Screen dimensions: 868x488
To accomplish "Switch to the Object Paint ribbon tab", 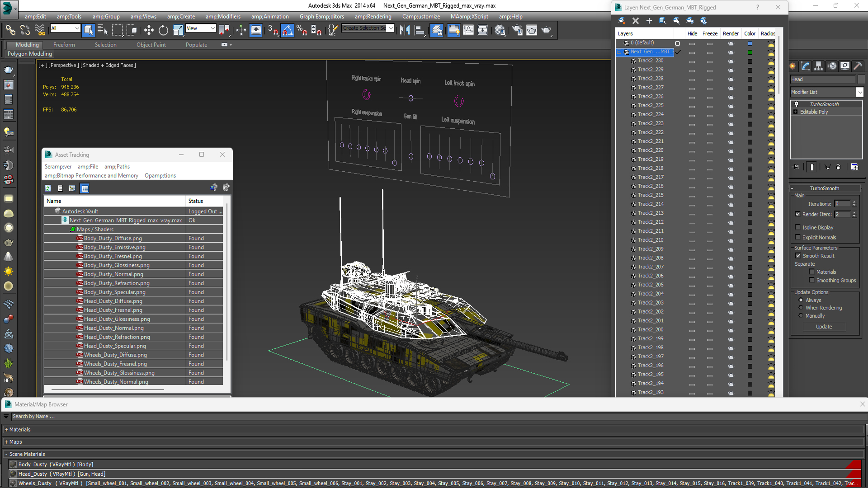I will point(151,45).
